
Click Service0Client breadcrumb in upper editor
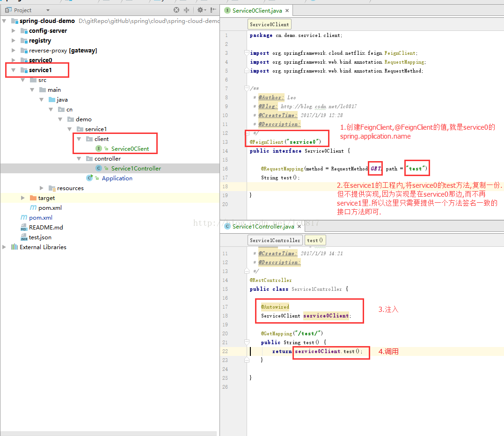(x=270, y=24)
